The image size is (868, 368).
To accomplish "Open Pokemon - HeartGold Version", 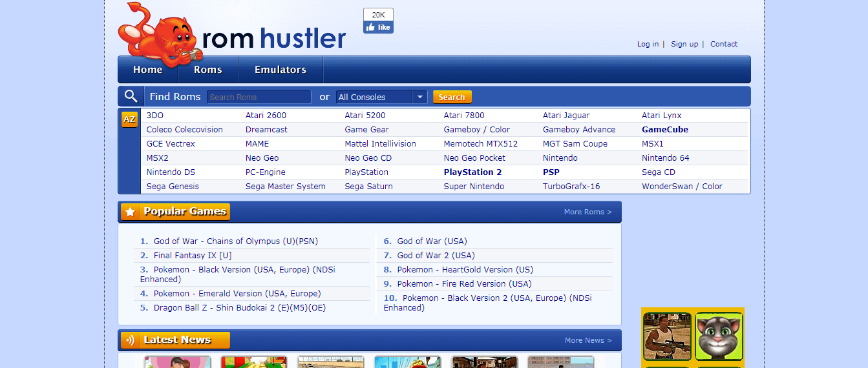I will [x=465, y=270].
